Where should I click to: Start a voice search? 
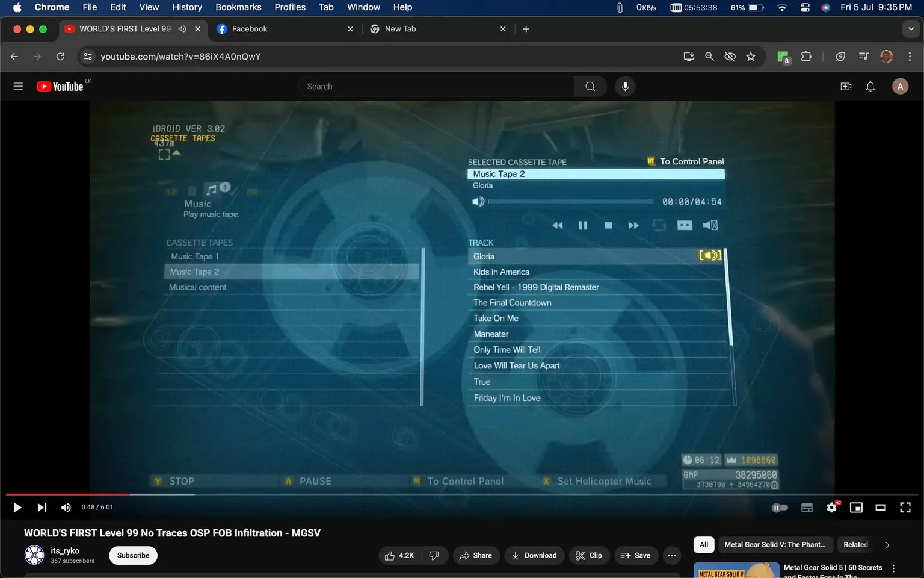coord(625,86)
